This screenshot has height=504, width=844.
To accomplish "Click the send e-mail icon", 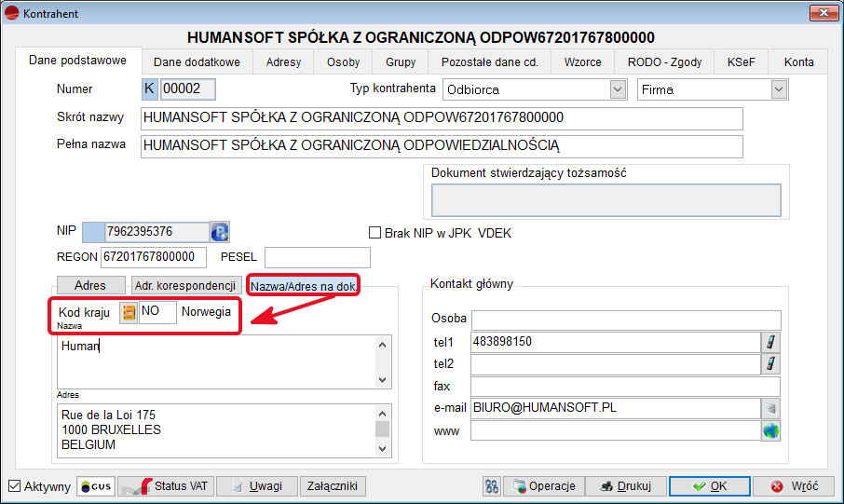I will click(x=770, y=409).
